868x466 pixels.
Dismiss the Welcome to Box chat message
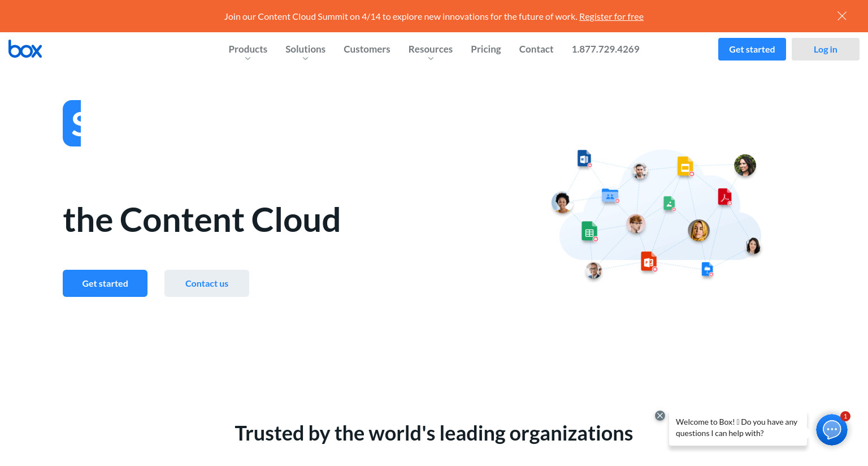click(659, 416)
